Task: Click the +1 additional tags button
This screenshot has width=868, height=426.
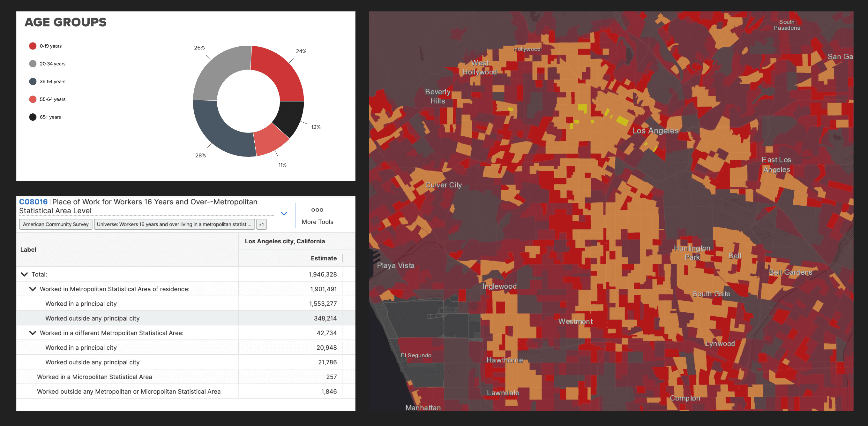Action: pos(261,224)
